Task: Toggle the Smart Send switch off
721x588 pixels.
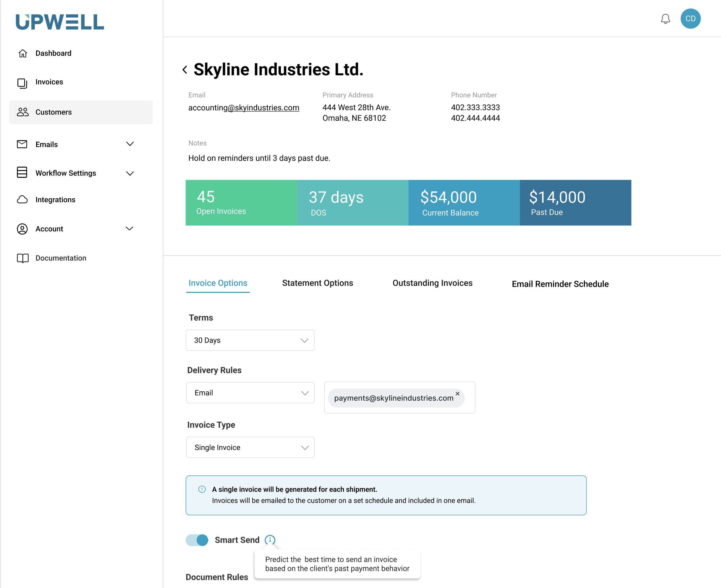Action: pyautogui.click(x=197, y=540)
